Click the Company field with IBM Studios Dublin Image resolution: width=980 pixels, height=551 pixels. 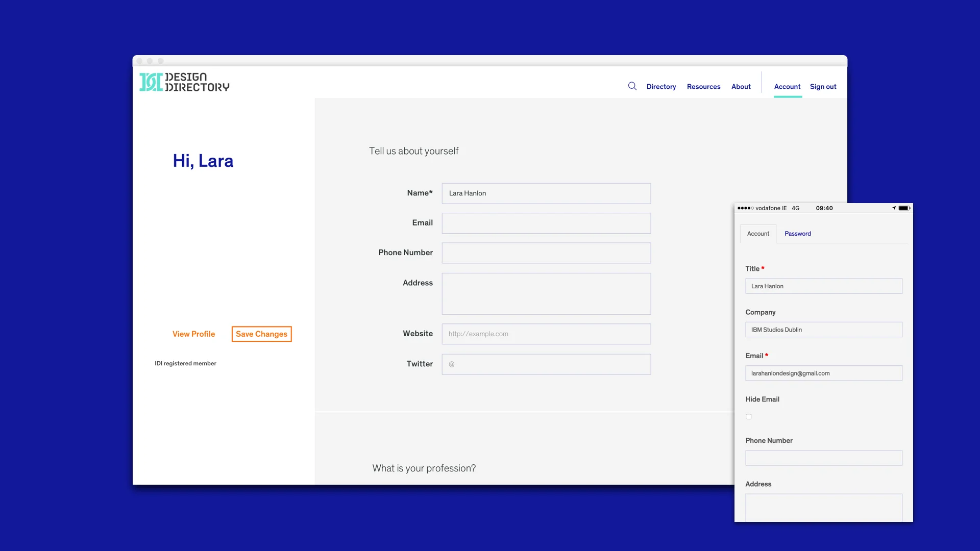823,330
